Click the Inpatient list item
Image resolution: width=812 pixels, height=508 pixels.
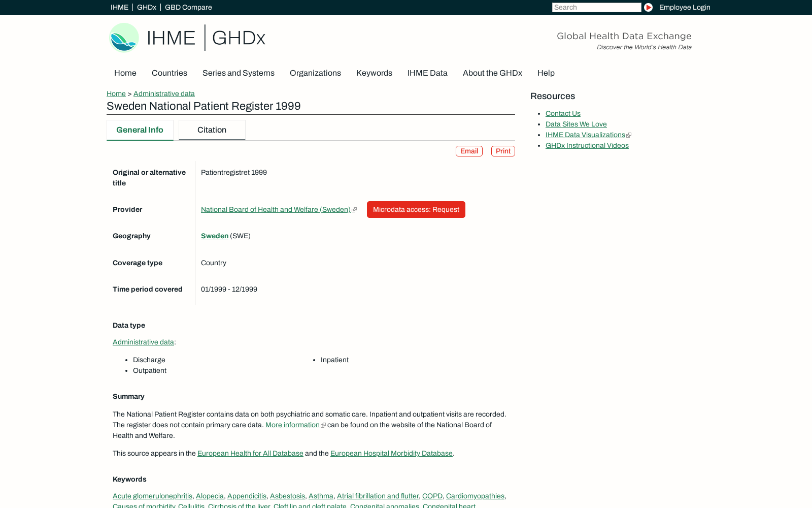click(x=334, y=360)
